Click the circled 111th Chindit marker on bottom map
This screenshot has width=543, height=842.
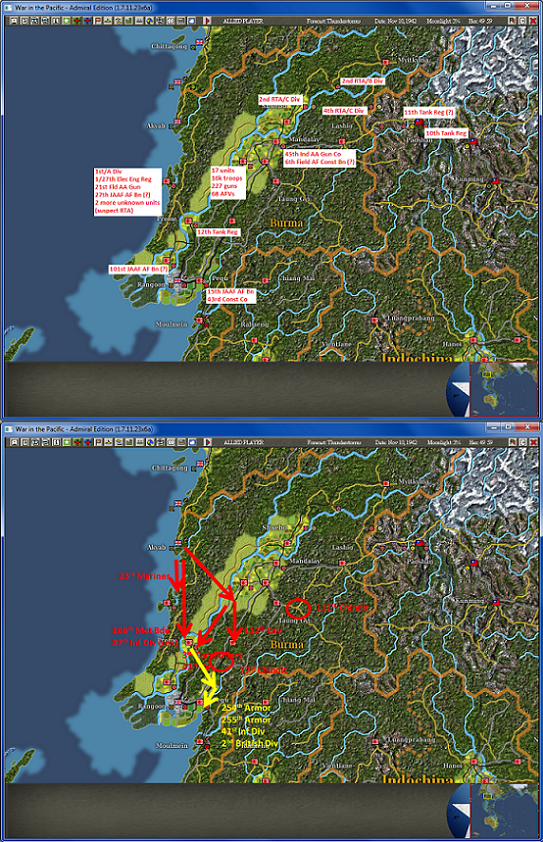[298, 608]
